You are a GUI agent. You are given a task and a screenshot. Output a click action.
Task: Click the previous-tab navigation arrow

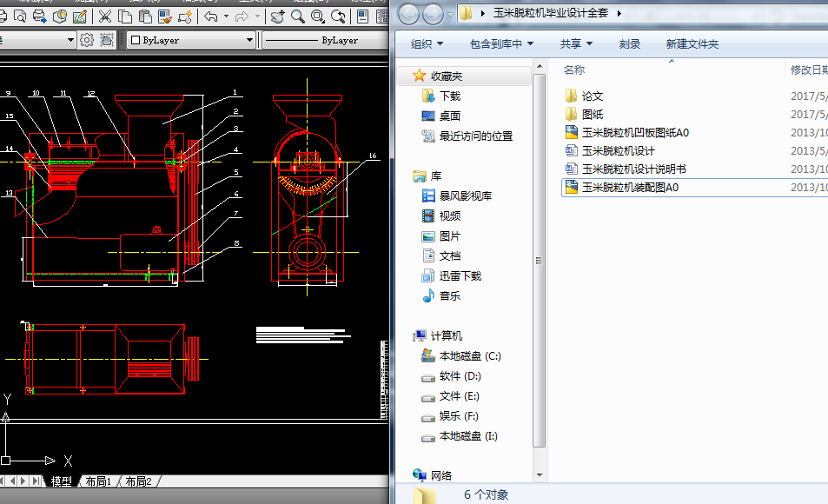(x=12, y=481)
